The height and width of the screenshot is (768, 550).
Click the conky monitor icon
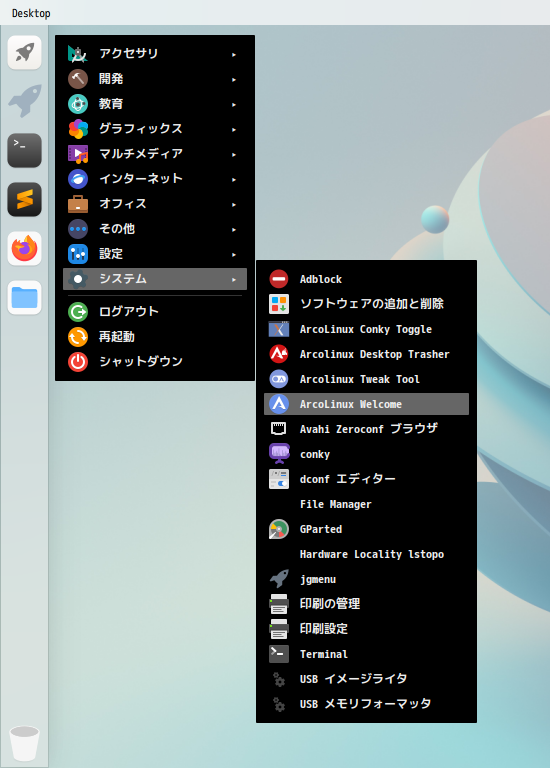tap(279, 454)
